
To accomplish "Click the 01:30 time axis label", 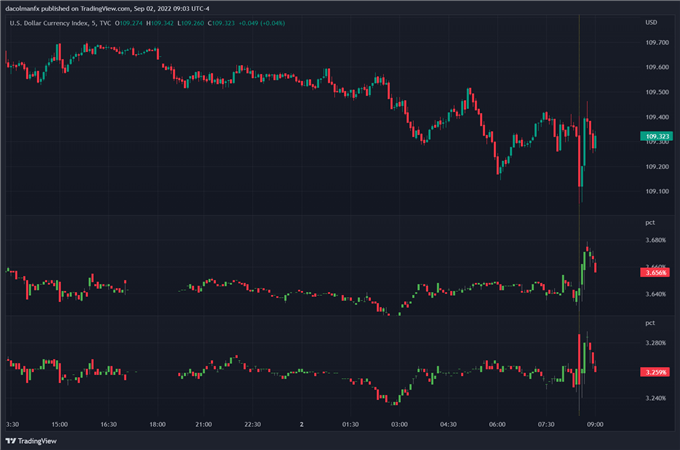I will [350, 424].
